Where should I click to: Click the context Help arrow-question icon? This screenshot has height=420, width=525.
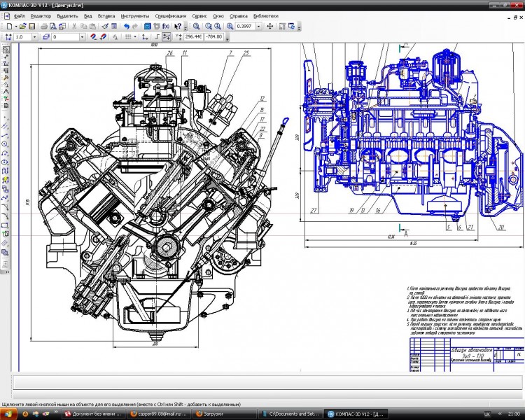pos(178,26)
